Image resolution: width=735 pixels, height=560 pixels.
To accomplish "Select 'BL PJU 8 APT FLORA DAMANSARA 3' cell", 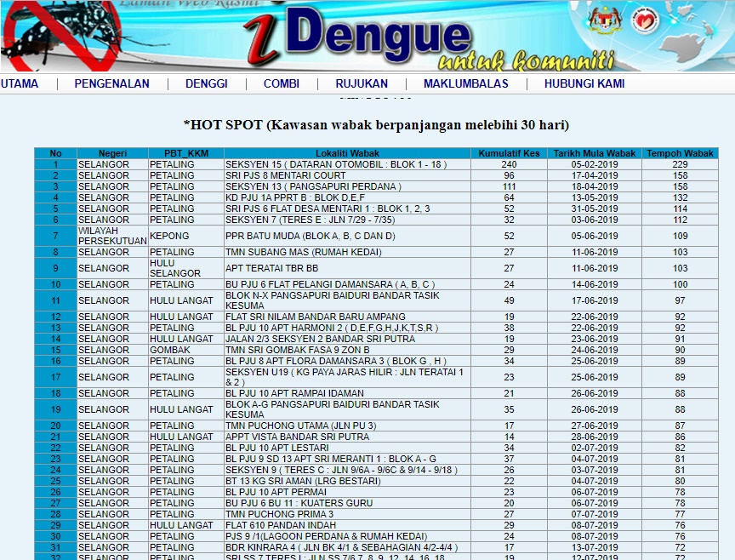I will [x=347, y=361].
